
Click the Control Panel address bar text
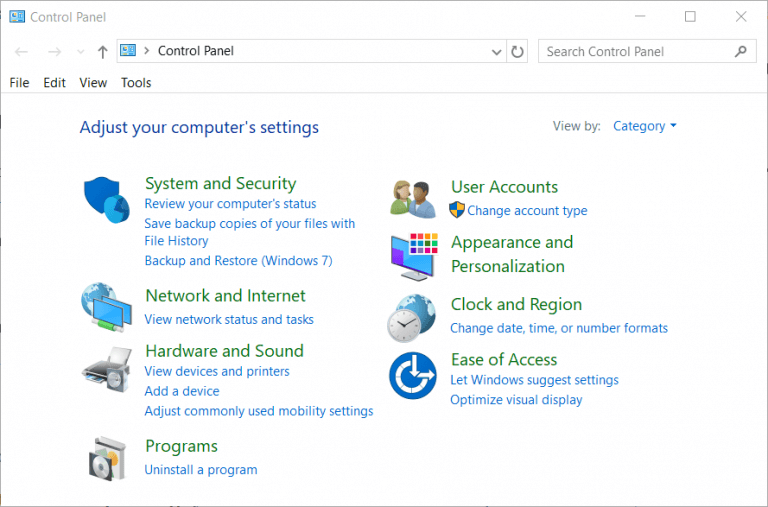click(x=195, y=51)
